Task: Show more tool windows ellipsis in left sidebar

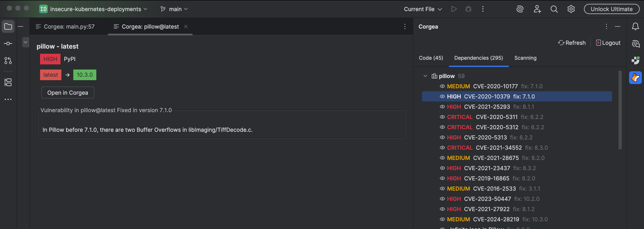Action: (x=8, y=99)
